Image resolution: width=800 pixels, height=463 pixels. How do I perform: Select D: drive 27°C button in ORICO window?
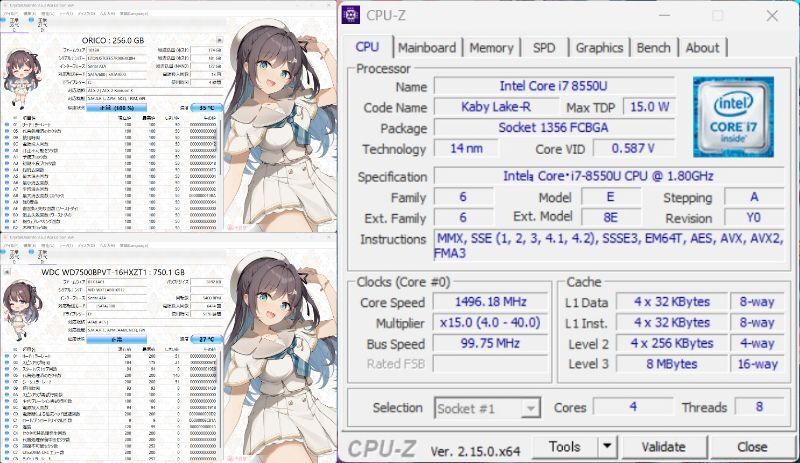tap(41, 23)
